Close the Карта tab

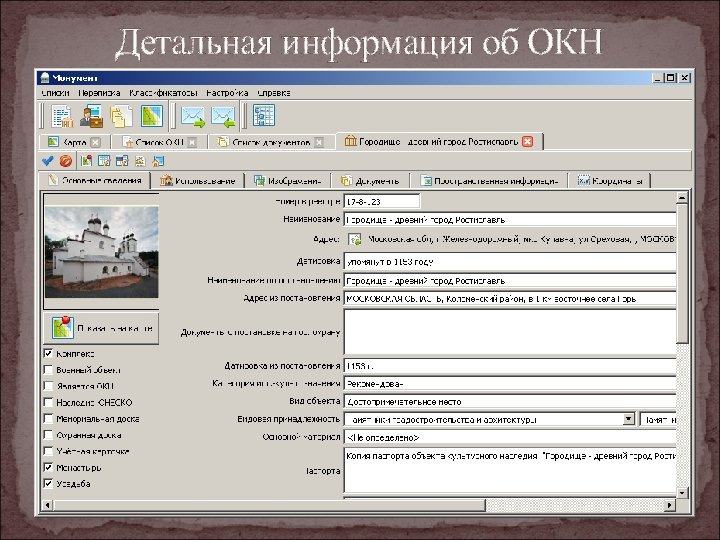pyautogui.click(x=95, y=142)
